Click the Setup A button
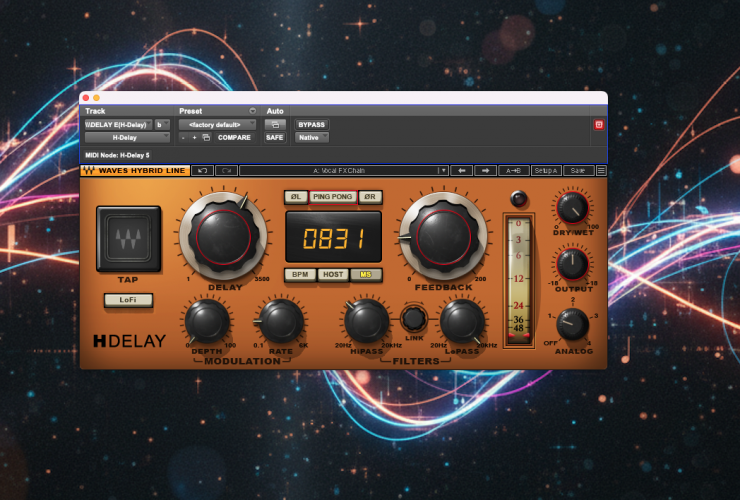The width and height of the screenshot is (740, 500). 546,170
